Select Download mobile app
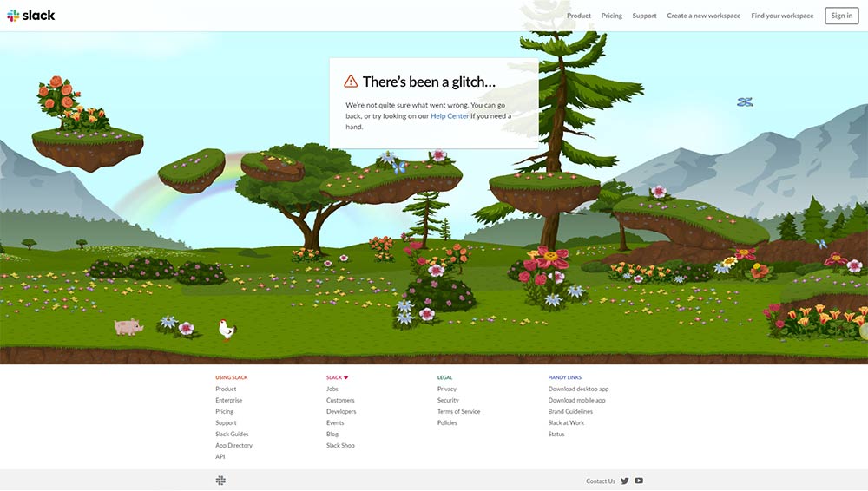Screen dimensions: 868x491 coord(577,400)
